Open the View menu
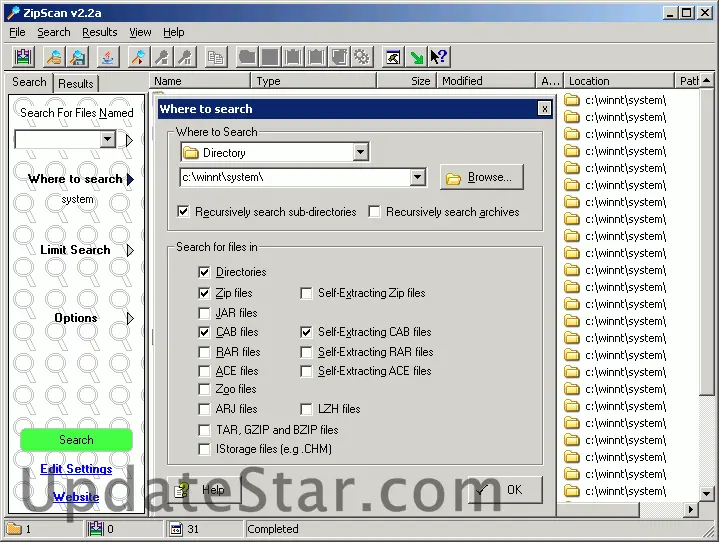The height and width of the screenshot is (542, 719). click(140, 32)
